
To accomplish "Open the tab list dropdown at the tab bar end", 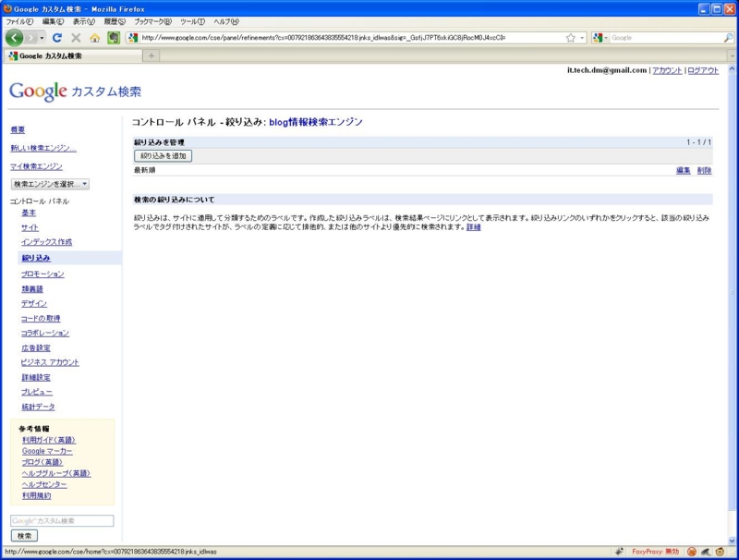I will pyautogui.click(x=732, y=55).
